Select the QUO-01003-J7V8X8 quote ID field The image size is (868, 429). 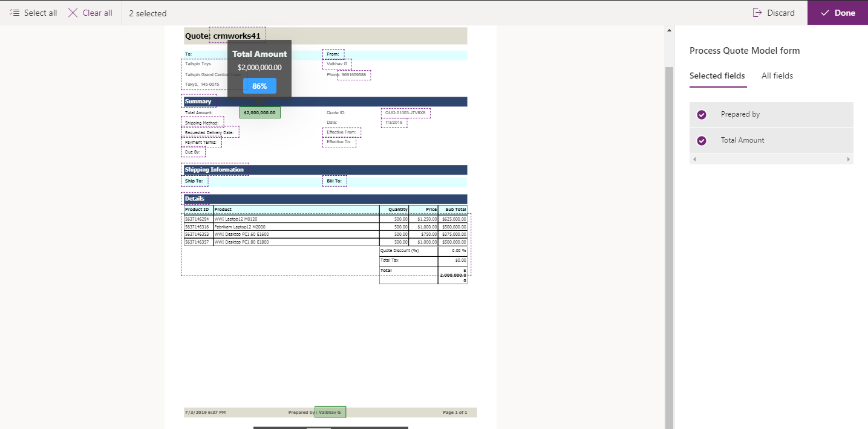pyautogui.click(x=405, y=113)
